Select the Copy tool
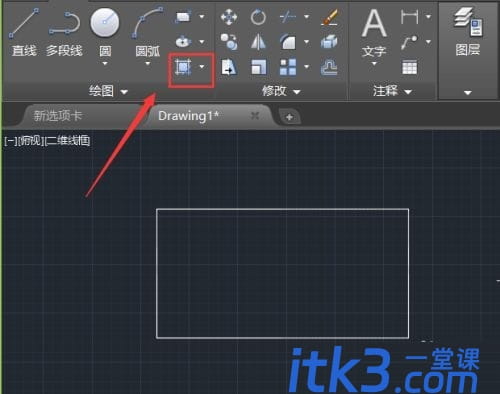Screen dimensions: 500x394 [229, 42]
